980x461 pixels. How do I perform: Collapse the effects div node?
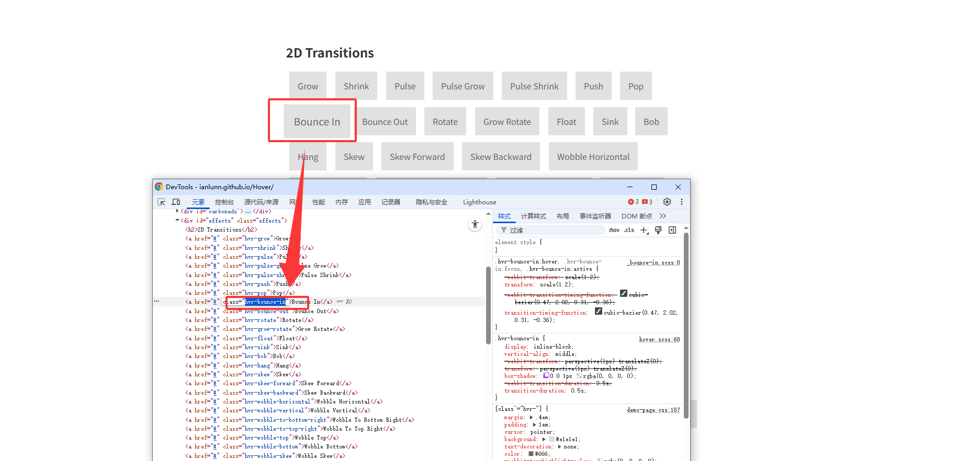(x=177, y=221)
